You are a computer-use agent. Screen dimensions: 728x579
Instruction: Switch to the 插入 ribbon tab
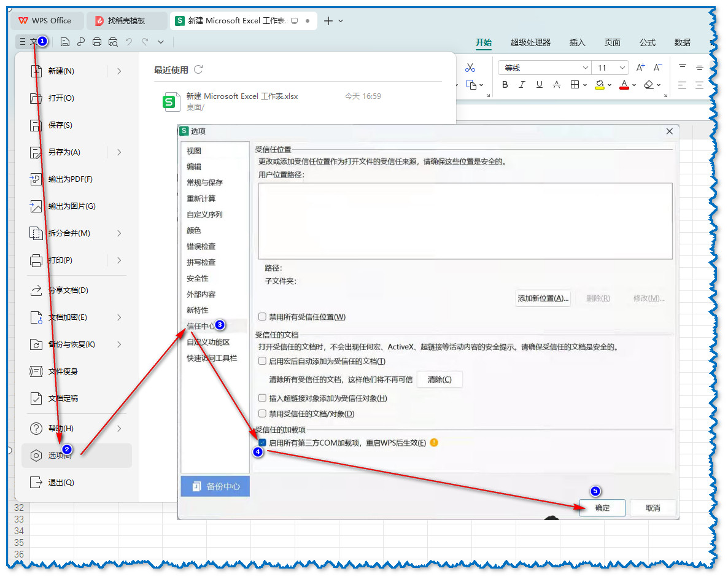(x=577, y=42)
